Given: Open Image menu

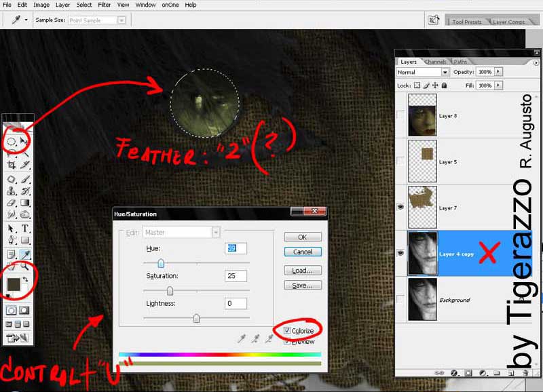Looking at the screenshot, I should pyautogui.click(x=41, y=5).
